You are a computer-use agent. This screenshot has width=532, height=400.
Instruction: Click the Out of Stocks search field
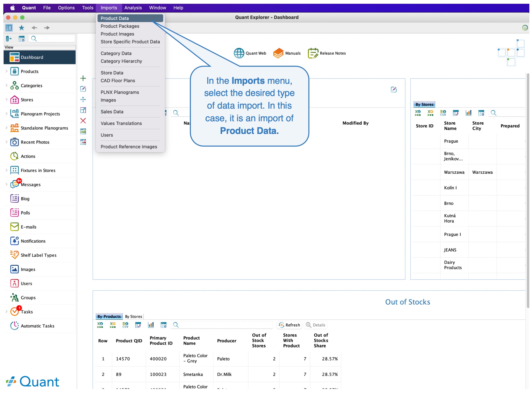pyautogui.click(x=222, y=325)
